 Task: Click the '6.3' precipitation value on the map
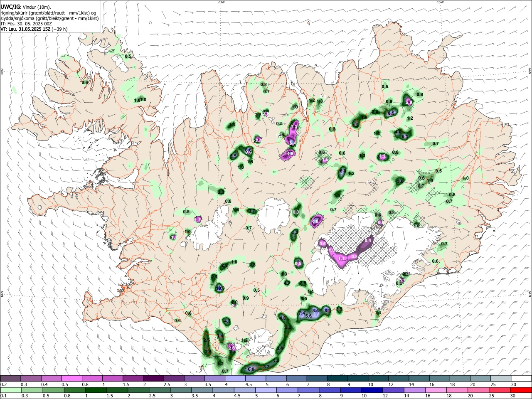pos(404,137)
